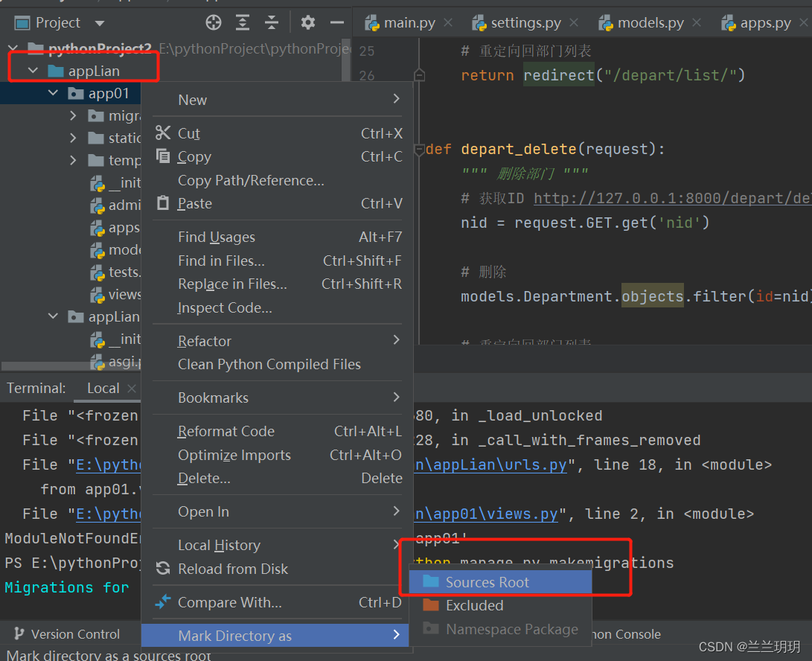Click the Collapse All icon in Project toolbar
812x661 pixels.
(x=272, y=22)
